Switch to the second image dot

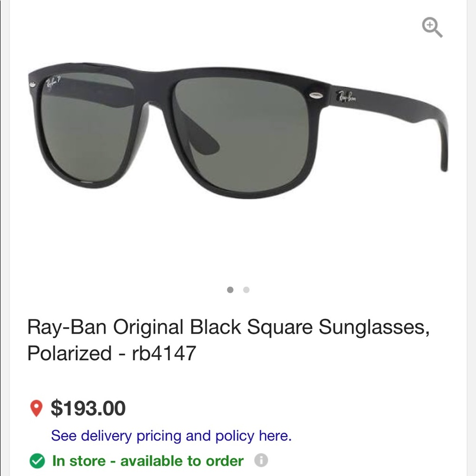246,289
